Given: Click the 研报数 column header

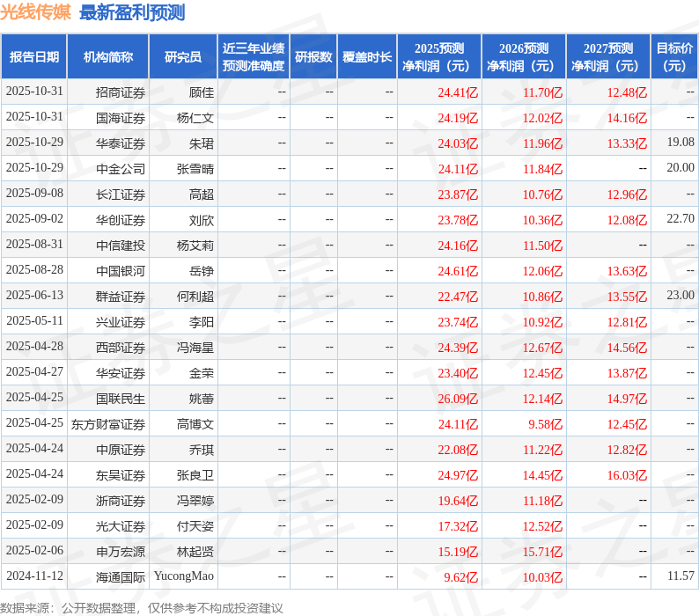Looking at the screenshot, I should 313,57.
